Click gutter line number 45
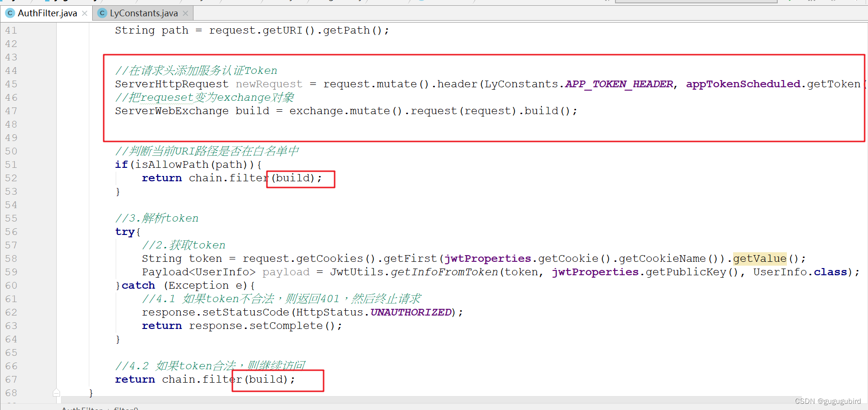This screenshot has height=410, width=868. pos(11,84)
